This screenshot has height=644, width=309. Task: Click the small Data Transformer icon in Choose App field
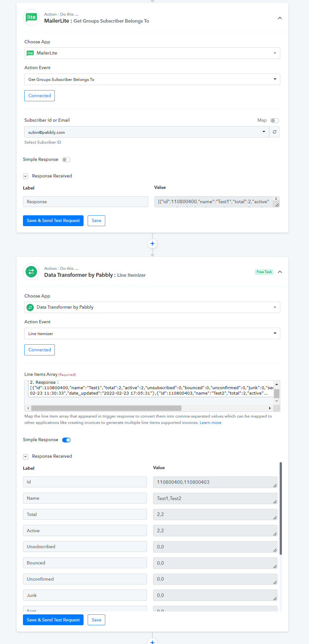coord(30,307)
